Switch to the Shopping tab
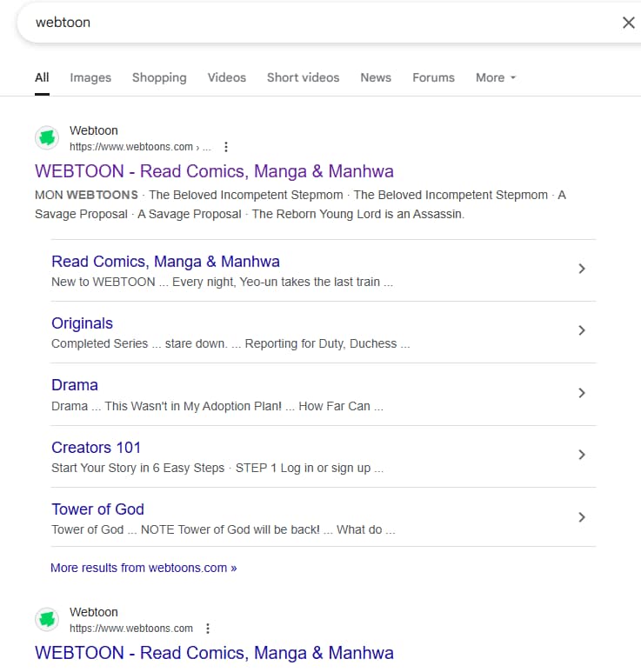 [159, 77]
